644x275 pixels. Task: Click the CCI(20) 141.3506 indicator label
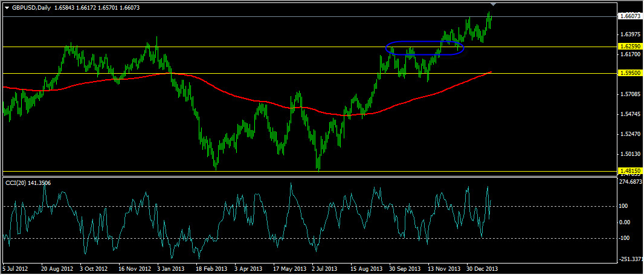tap(28, 183)
